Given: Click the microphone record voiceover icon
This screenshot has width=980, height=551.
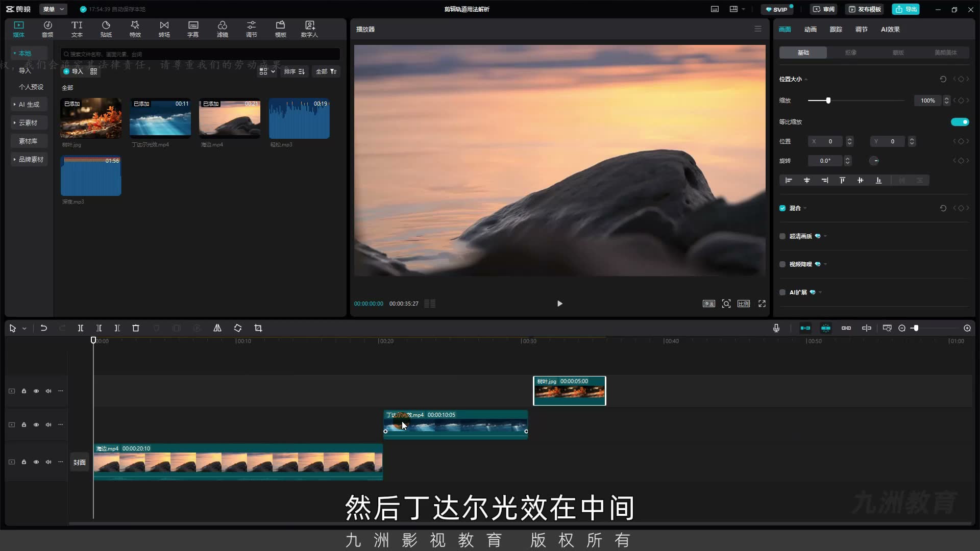Looking at the screenshot, I should point(776,328).
